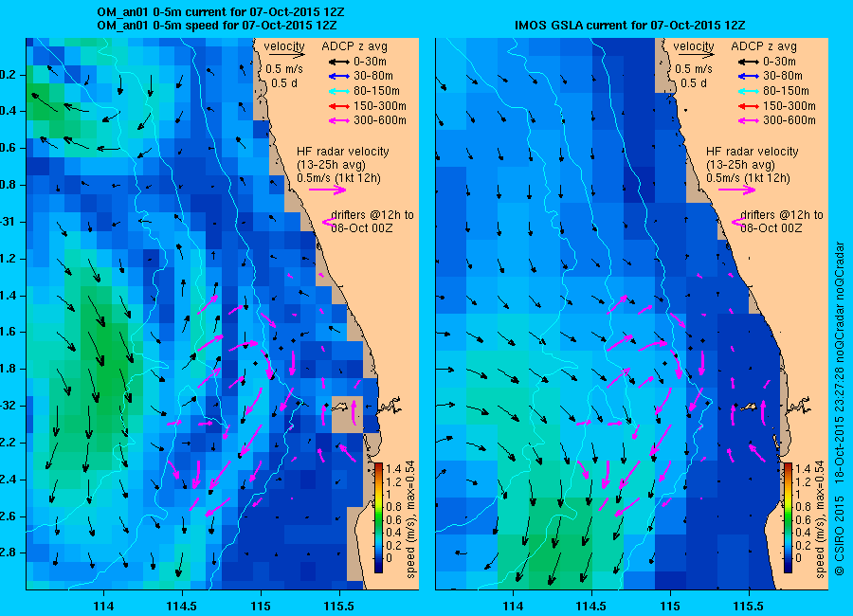Click the title 'OM_an01 0-5m current for 07-Oct-2015 12Z'

[x=220, y=12]
